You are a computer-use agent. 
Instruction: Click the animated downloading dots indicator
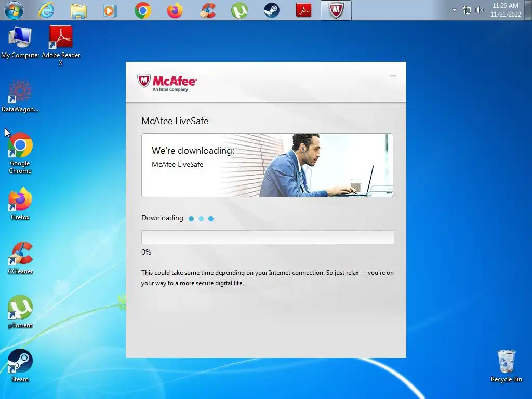(x=201, y=219)
